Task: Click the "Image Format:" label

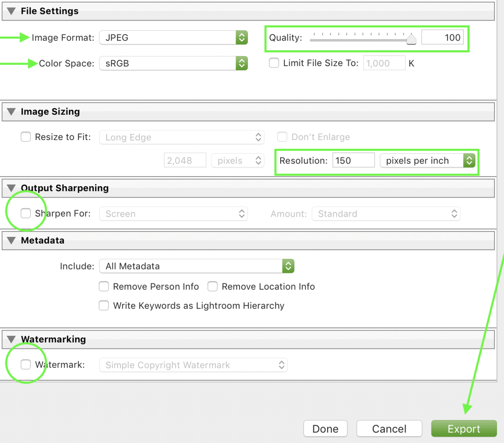Action: click(63, 37)
